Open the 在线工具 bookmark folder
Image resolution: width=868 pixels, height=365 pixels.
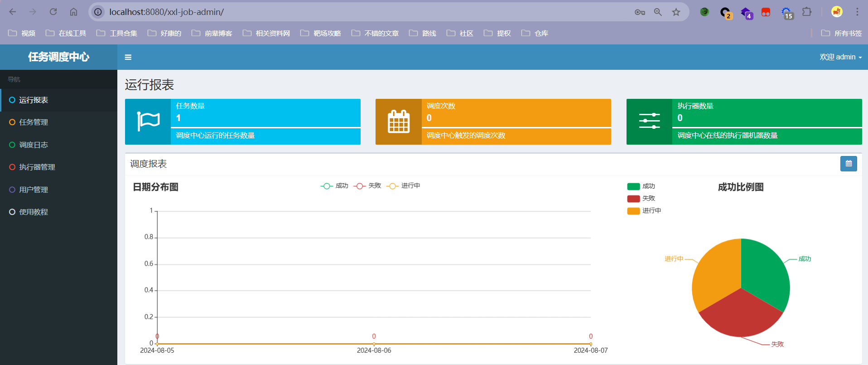66,33
